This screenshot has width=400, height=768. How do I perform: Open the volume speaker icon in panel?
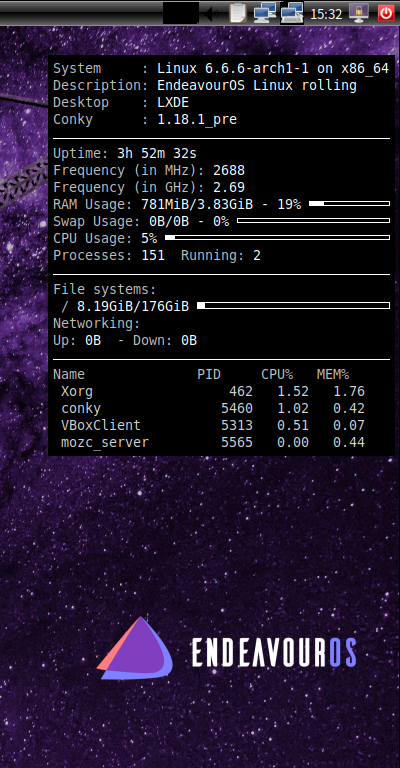click(211, 13)
